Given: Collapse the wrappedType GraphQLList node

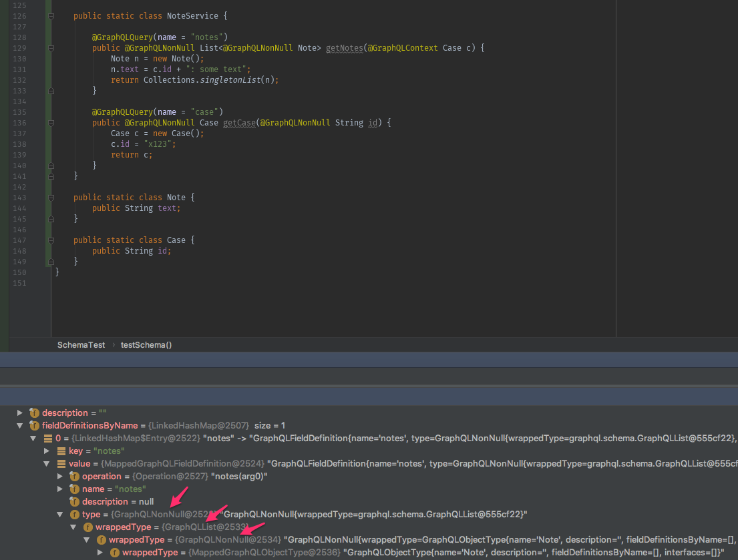Looking at the screenshot, I should [x=73, y=527].
